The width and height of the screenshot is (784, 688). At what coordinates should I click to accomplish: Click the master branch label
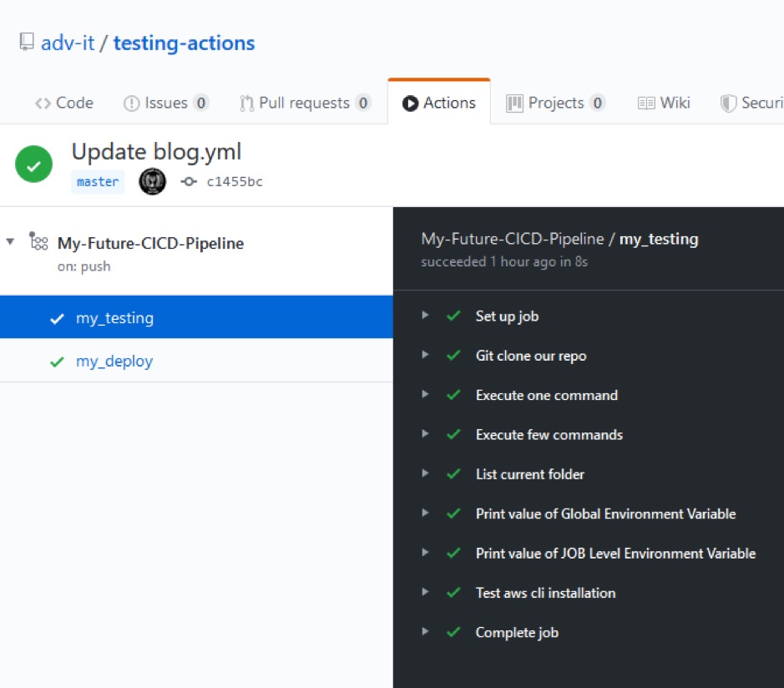click(x=98, y=181)
